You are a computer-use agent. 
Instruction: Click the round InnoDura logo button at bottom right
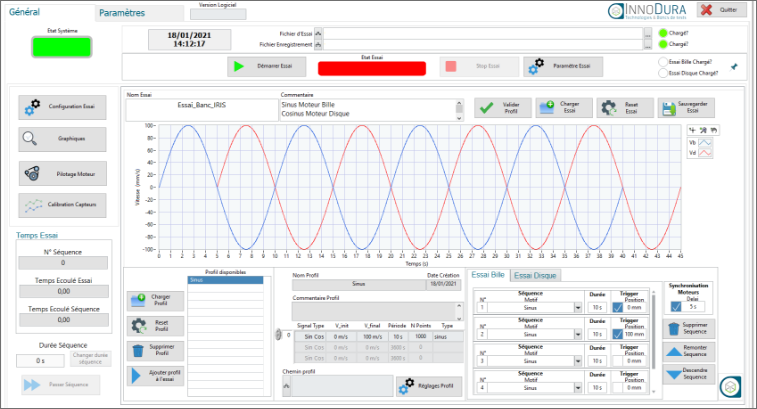tap(730, 387)
